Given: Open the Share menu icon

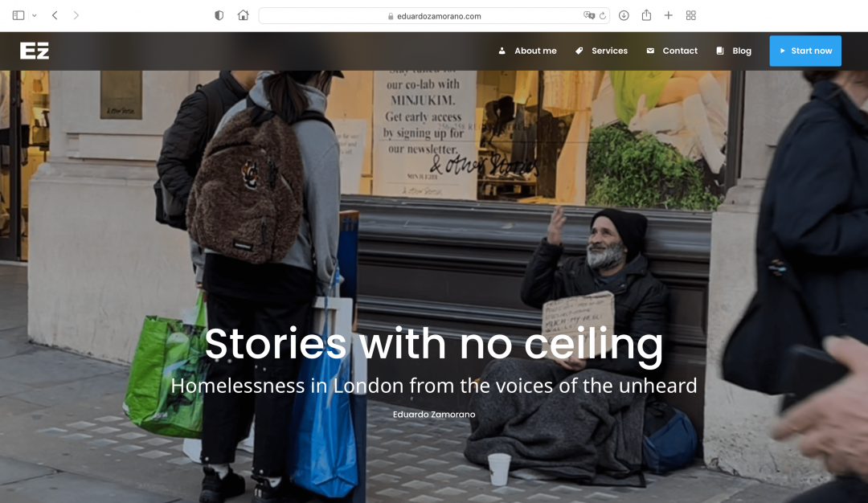Looking at the screenshot, I should click(646, 15).
